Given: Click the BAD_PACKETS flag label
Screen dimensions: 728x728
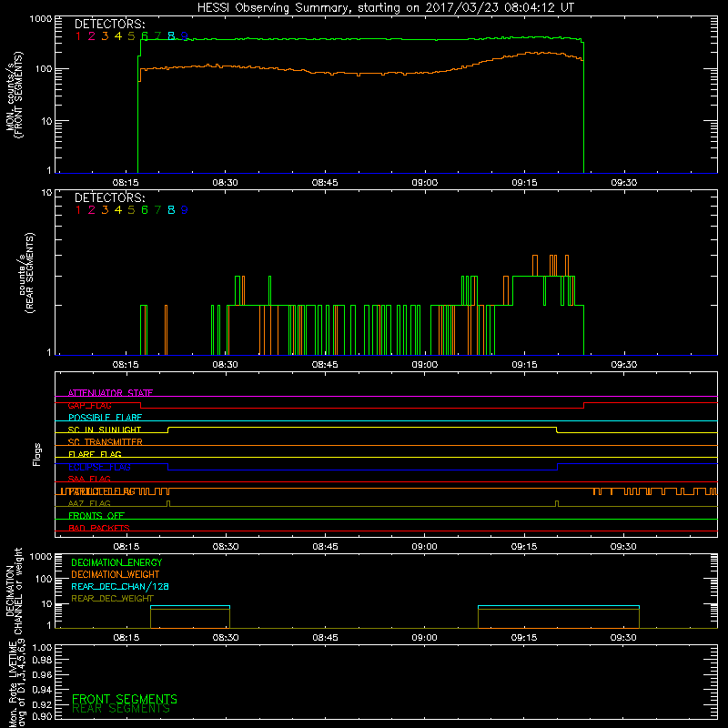Looking at the screenshot, I should 99,528.
